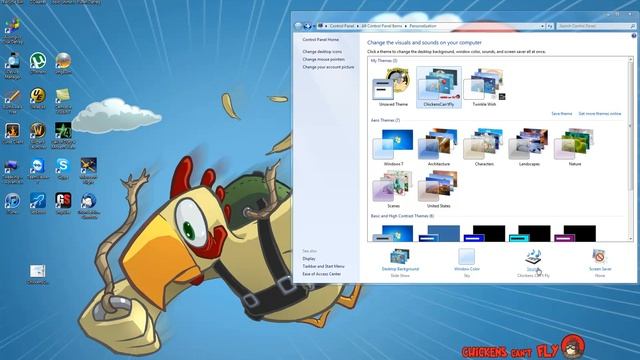Click the theme list scrollbar up arrow
Image resolution: width=640 pixels, height=360 pixels.
point(630,60)
